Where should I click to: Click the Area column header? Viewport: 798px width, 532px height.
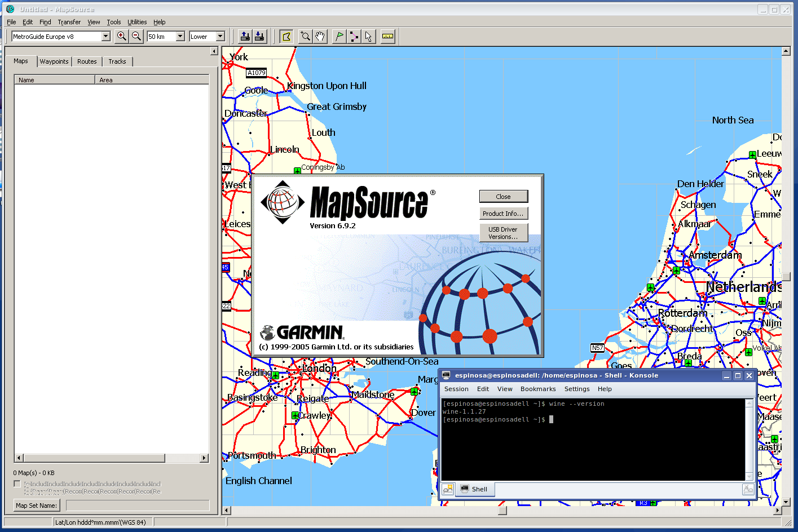tap(152, 80)
